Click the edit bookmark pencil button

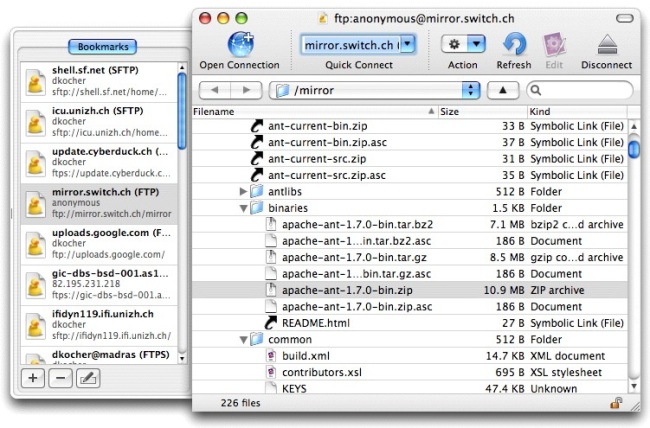tap(88, 378)
